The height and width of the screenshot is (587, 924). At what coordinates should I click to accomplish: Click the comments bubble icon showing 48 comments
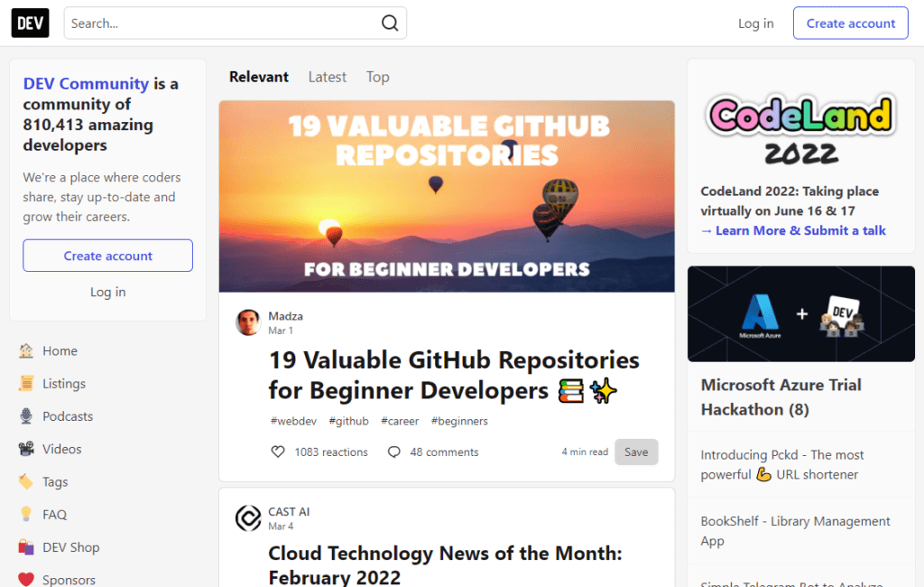393,452
